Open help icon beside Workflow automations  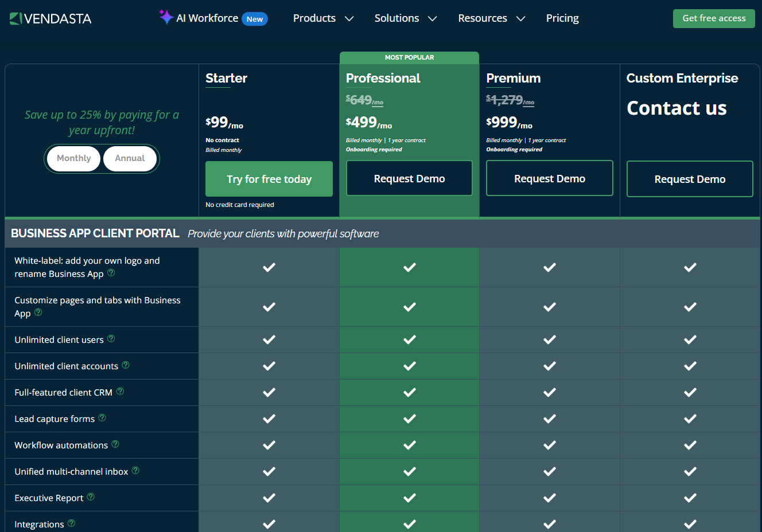pos(115,444)
